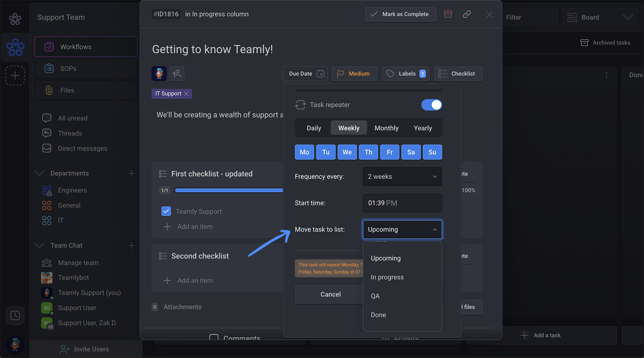Click the user avatar in bottom left
This screenshot has height=358, width=644.
(x=15, y=344)
